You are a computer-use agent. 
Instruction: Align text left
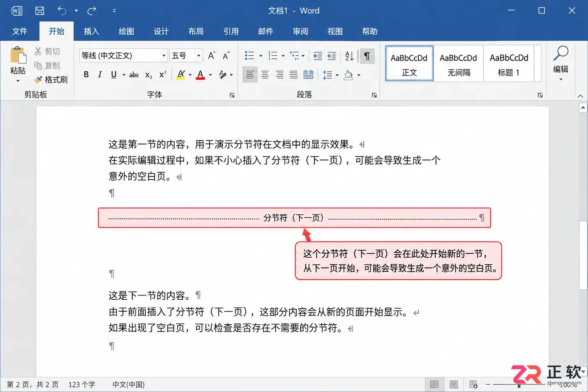[250, 75]
